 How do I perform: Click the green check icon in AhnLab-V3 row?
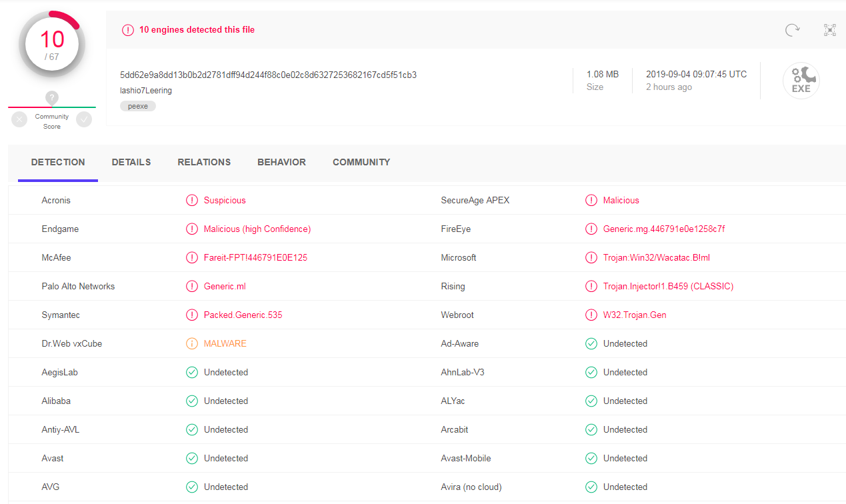click(x=591, y=372)
